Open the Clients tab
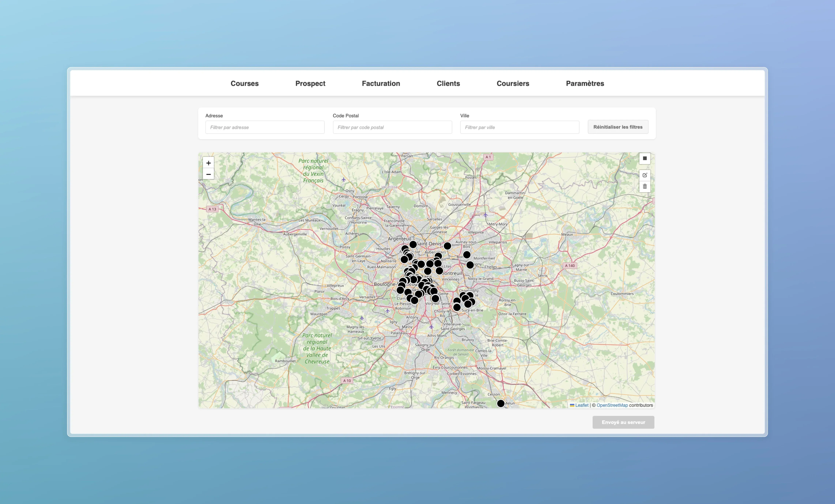The height and width of the screenshot is (504, 835). pyautogui.click(x=448, y=83)
